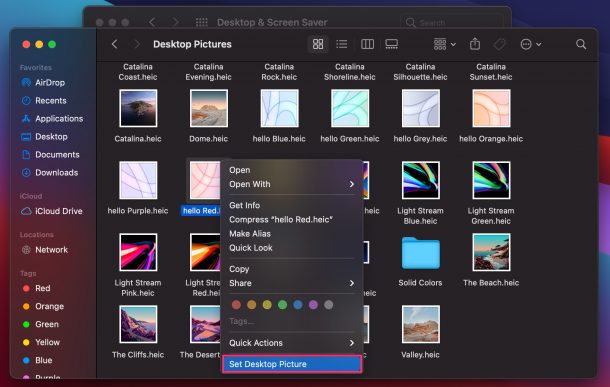
Task: Choose Compress "hello Red.heic"
Action: tap(292, 219)
